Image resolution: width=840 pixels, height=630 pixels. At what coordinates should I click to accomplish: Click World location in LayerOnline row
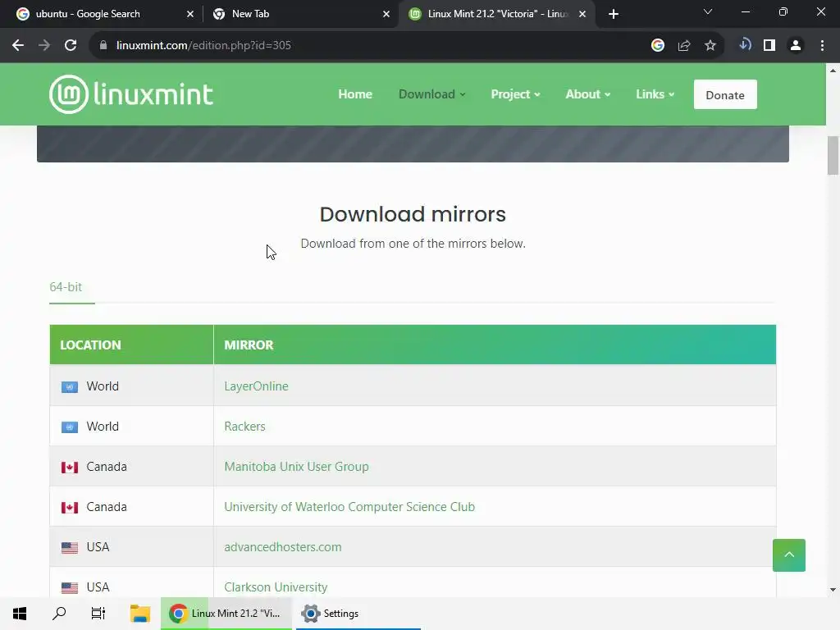(x=103, y=386)
